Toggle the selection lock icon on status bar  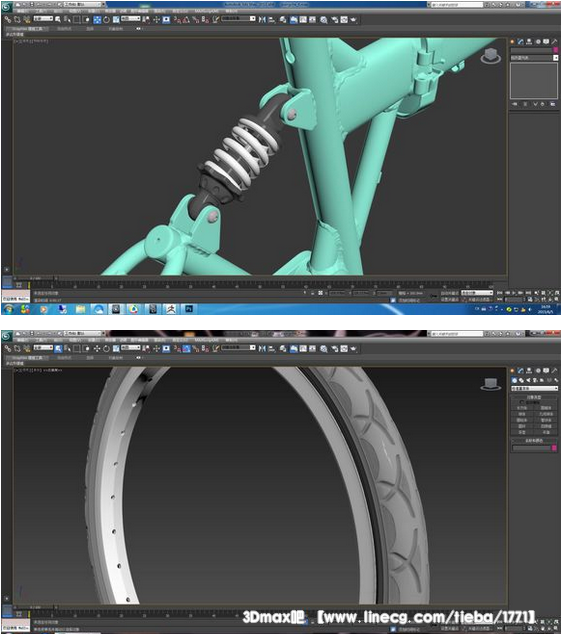313,293
